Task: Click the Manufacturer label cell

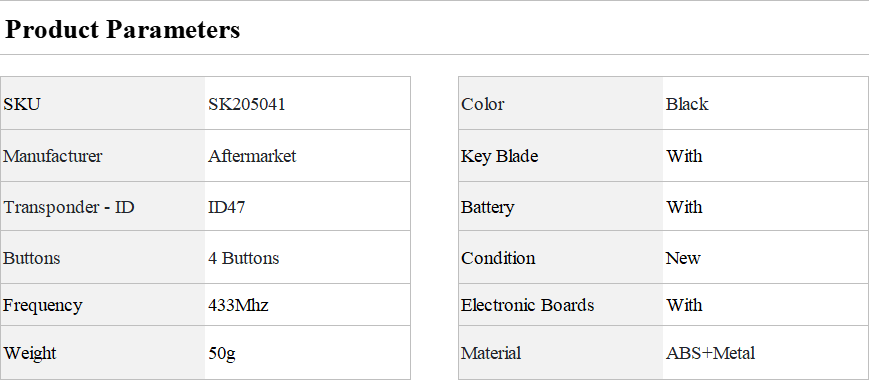Action: coord(103,156)
